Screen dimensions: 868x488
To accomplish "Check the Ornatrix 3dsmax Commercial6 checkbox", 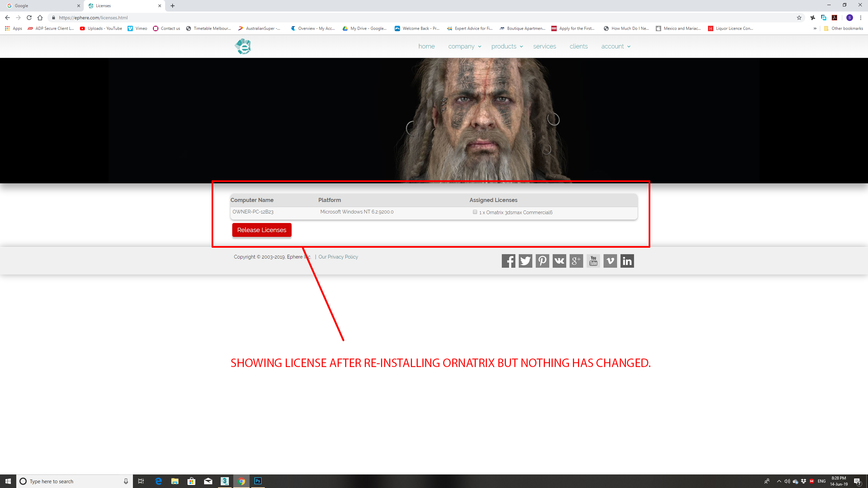I will [x=475, y=212].
